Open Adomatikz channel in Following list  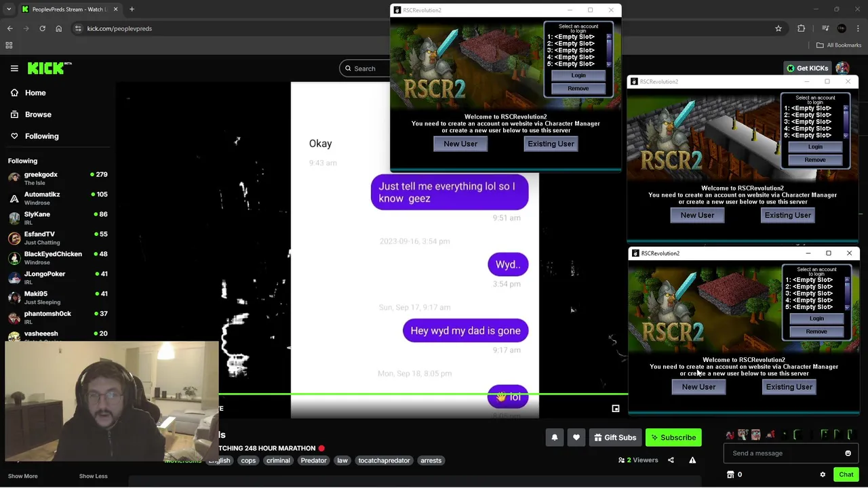[x=58, y=199]
